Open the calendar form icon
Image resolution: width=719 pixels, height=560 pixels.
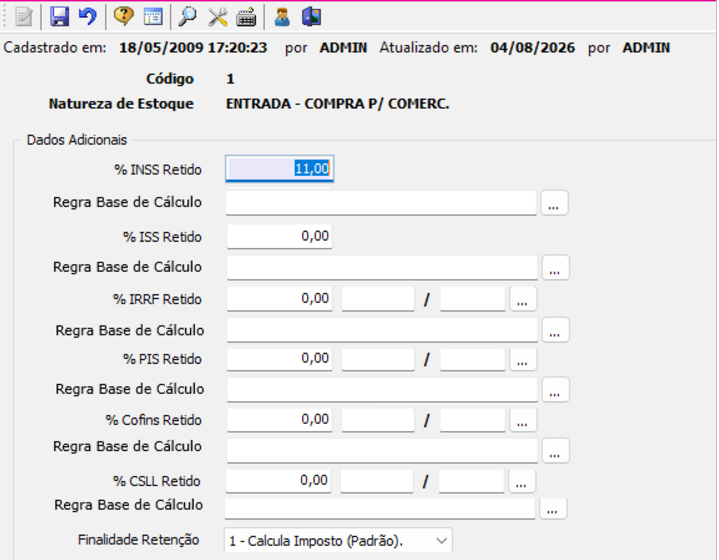coord(153,17)
